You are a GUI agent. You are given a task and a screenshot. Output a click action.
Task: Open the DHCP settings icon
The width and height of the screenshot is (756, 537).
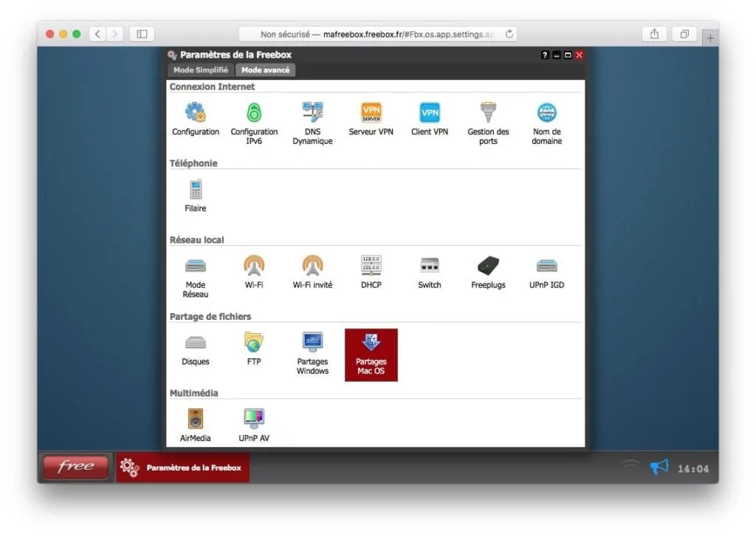coord(371,272)
